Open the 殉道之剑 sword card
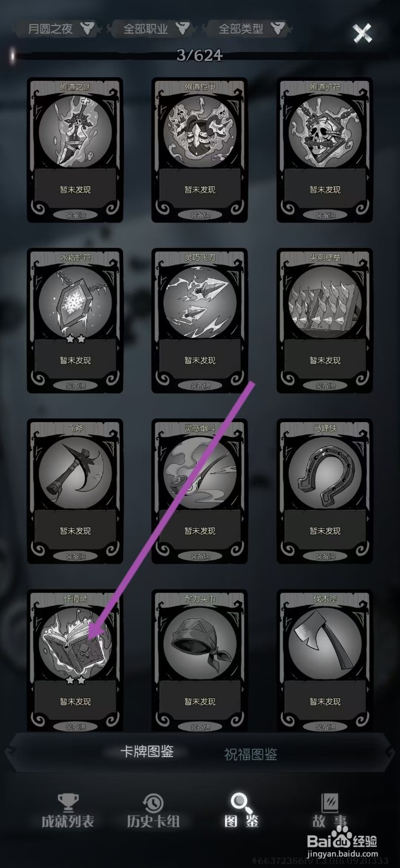 pos(75,150)
